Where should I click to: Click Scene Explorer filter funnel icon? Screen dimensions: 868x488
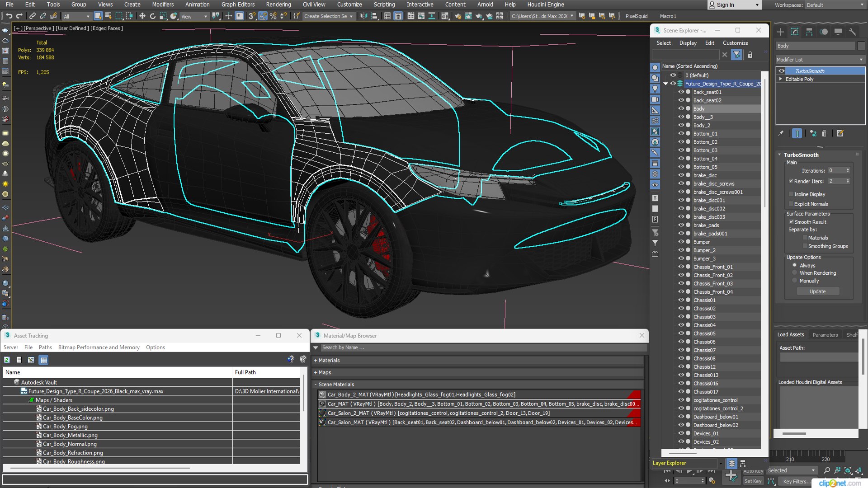[737, 55]
